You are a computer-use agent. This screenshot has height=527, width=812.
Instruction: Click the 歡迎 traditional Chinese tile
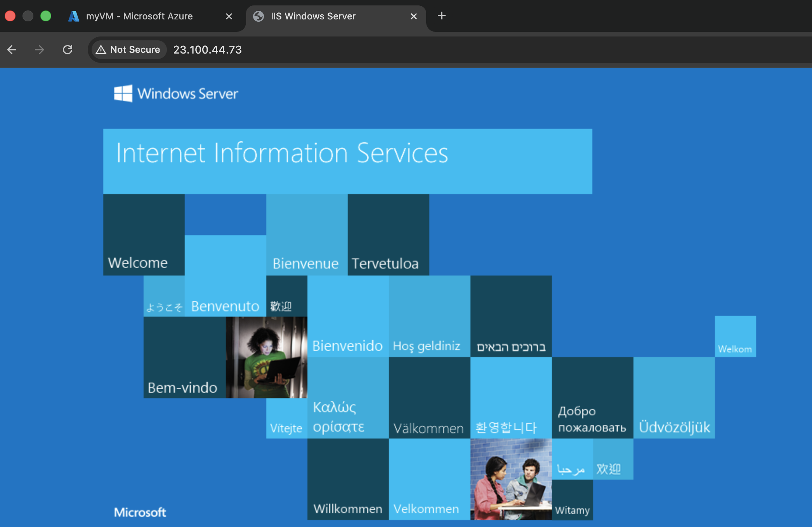[x=287, y=296]
